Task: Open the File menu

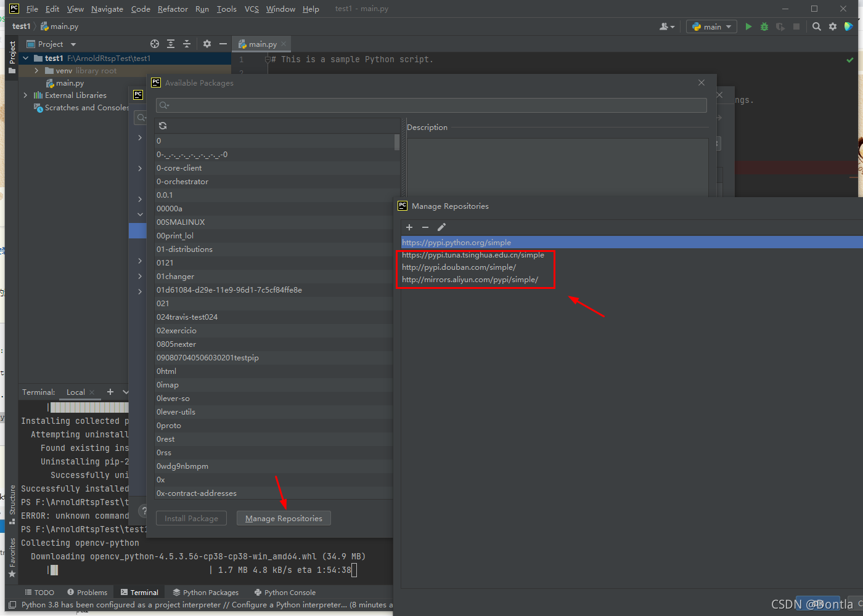Action: tap(32, 9)
